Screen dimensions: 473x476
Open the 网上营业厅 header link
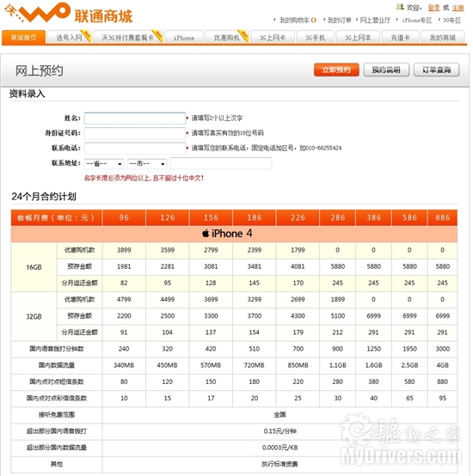pyautogui.click(x=375, y=20)
